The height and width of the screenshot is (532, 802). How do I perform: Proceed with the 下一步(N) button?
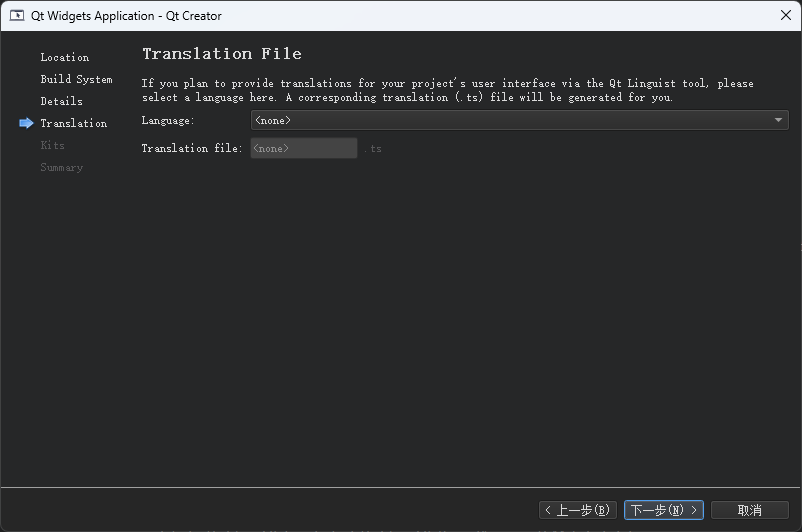663,510
